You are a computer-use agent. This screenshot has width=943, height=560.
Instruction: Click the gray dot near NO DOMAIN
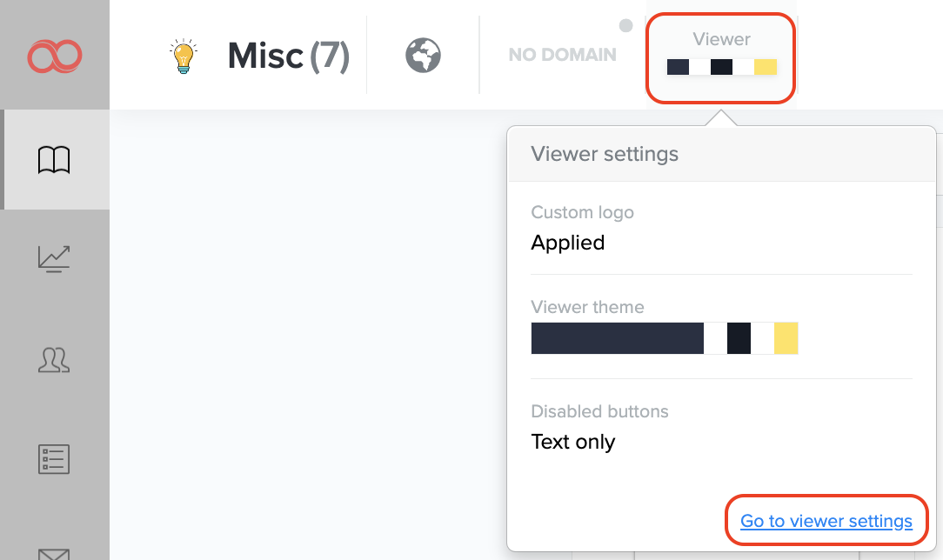coord(625,25)
